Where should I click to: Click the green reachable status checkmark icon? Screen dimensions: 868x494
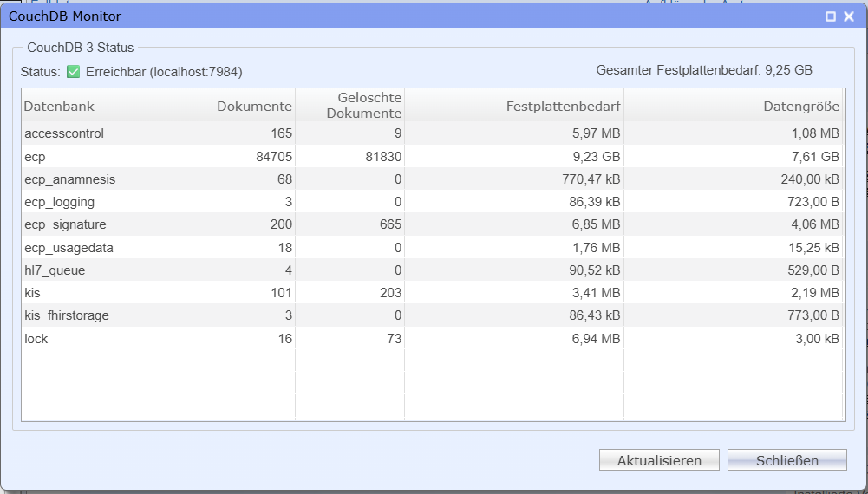(x=73, y=72)
